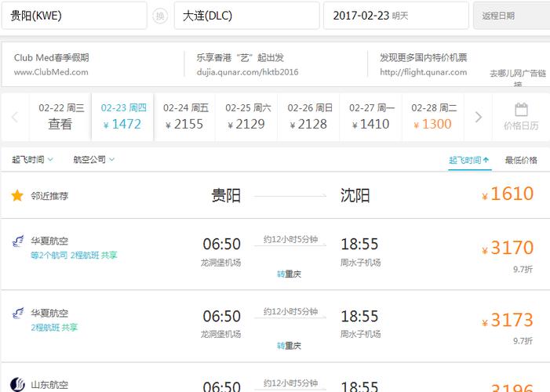The height and width of the screenshot is (392, 550).
Task: Click departure city field 贵阳(KWE)
Action: [74, 16]
